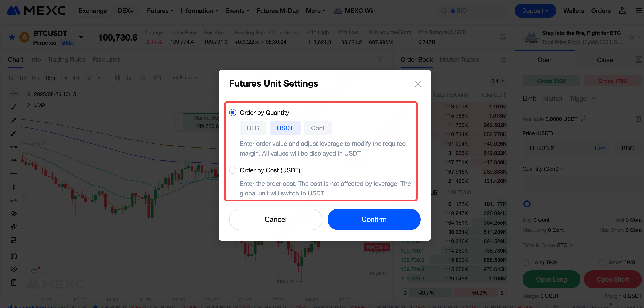Open the Deposit dropdown
644x308 pixels.
click(x=535, y=11)
